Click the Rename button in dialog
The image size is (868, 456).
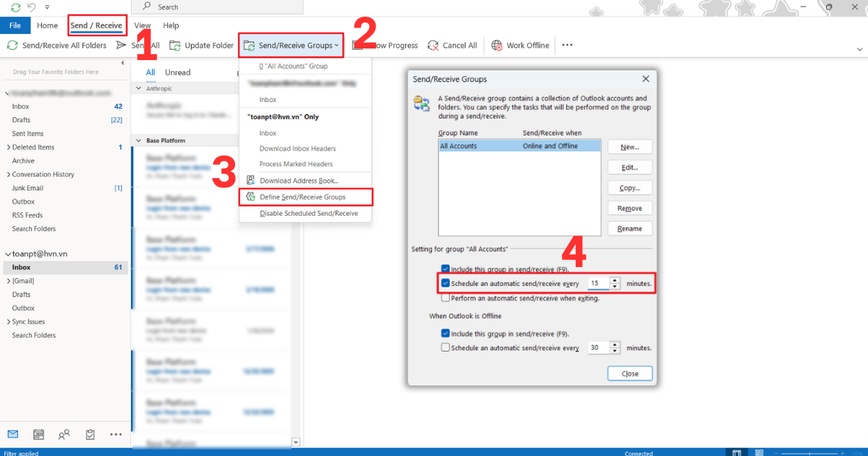pyautogui.click(x=629, y=228)
